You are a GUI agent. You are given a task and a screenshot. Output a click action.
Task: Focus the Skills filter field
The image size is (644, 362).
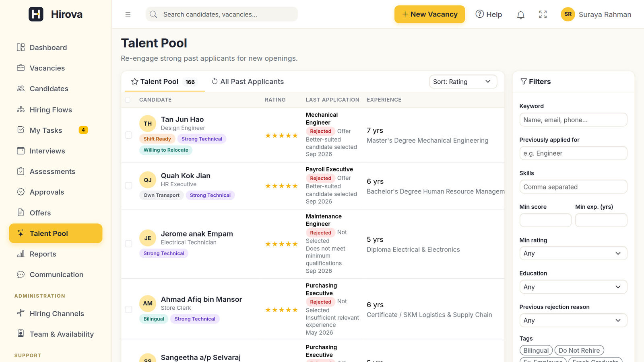[573, 187]
